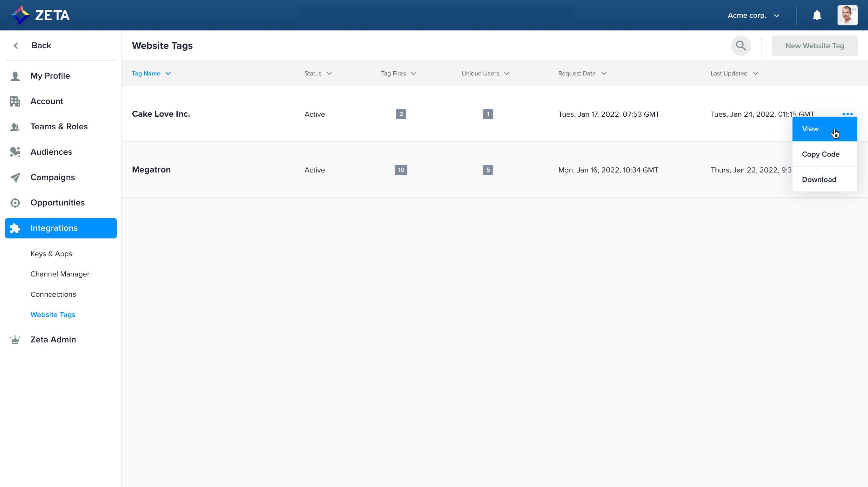Image resolution: width=868 pixels, height=487 pixels.
Task: Click the New Website Tag button
Action: [814, 46]
